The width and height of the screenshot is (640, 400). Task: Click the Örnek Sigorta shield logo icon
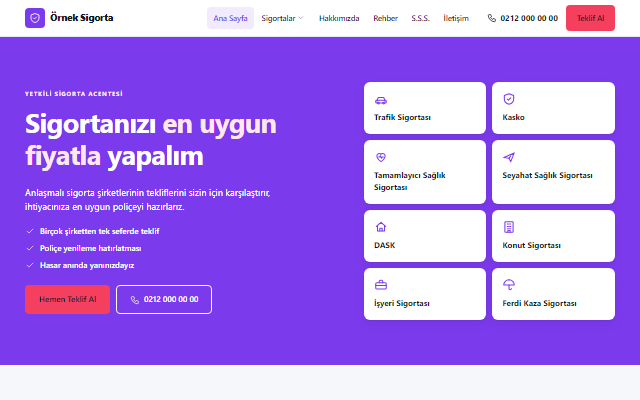click(x=35, y=18)
